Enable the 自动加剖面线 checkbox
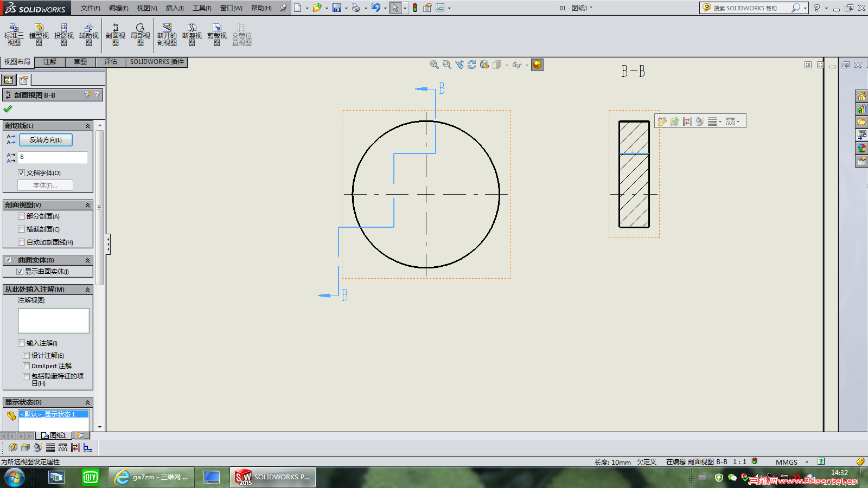The height and width of the screenshot is (488, 868). (22, 242)
